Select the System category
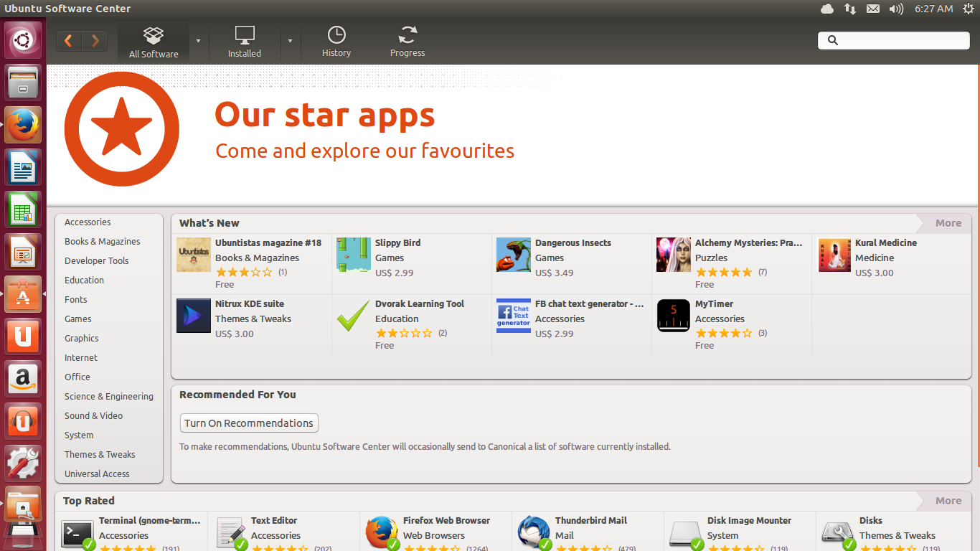This screenshot has height=551, width=980. [x=79, y=435]
